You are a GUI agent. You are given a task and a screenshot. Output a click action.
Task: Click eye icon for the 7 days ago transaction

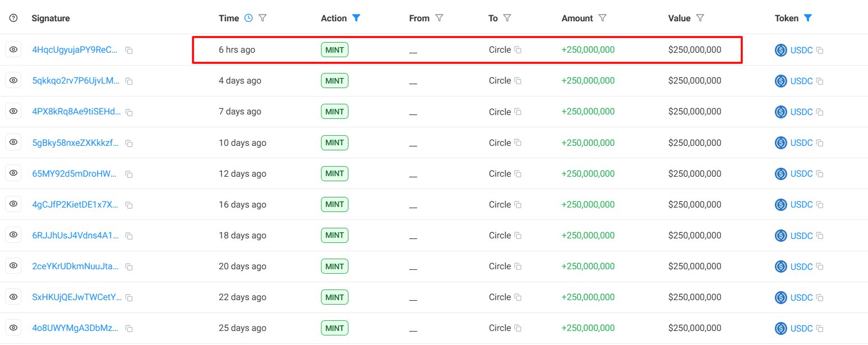coord(13,111)
